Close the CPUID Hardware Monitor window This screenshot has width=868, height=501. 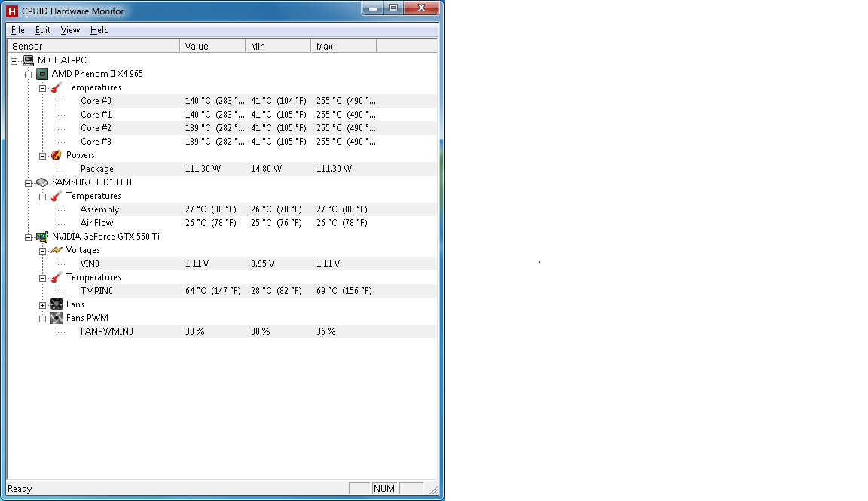(x=421, y=8)
